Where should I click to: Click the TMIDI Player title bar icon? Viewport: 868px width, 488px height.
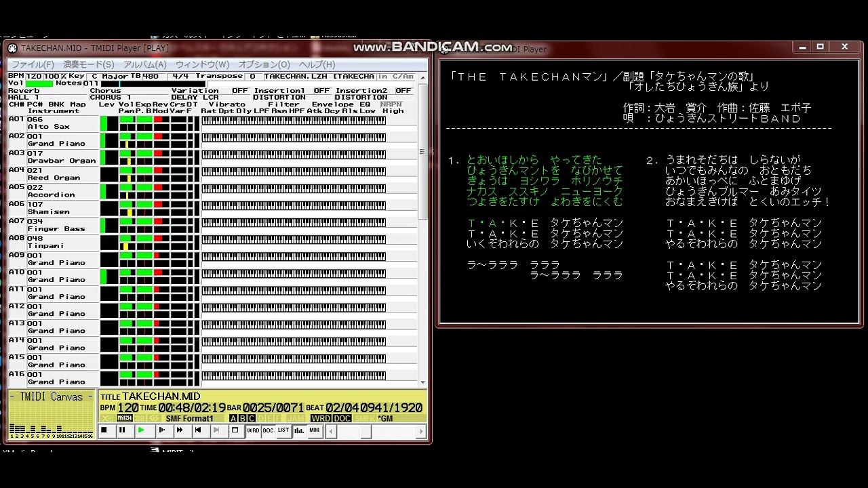pos(12,48)
